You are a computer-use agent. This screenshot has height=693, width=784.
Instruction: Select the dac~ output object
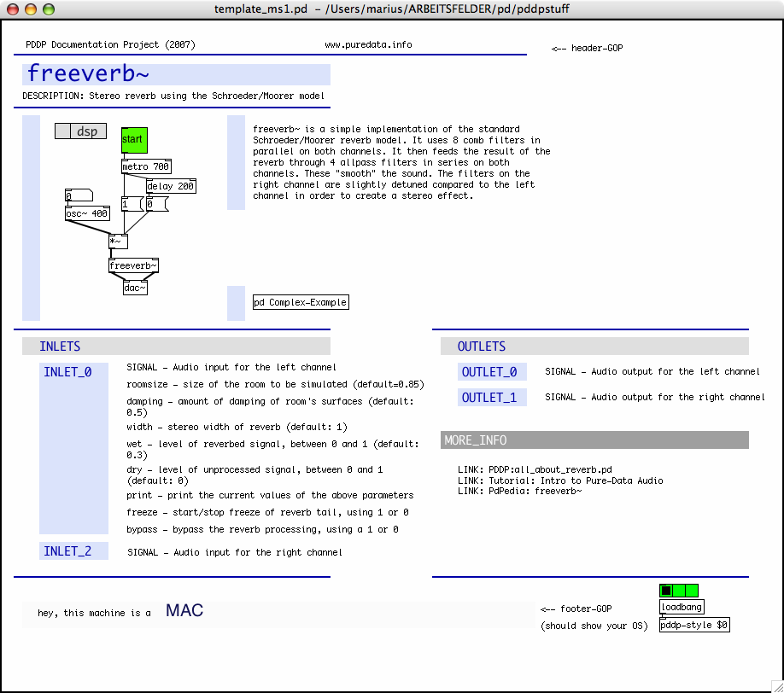click(135, 288)
